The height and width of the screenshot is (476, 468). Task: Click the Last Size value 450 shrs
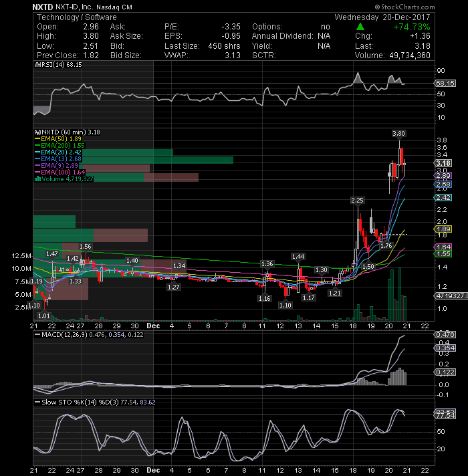click(x=224, y=46)
